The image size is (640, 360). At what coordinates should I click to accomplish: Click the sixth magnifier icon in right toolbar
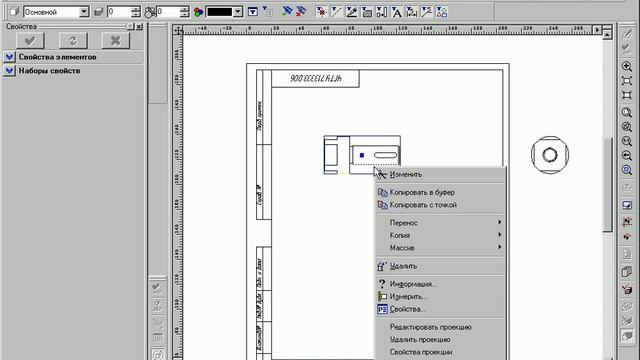[627, 141]
